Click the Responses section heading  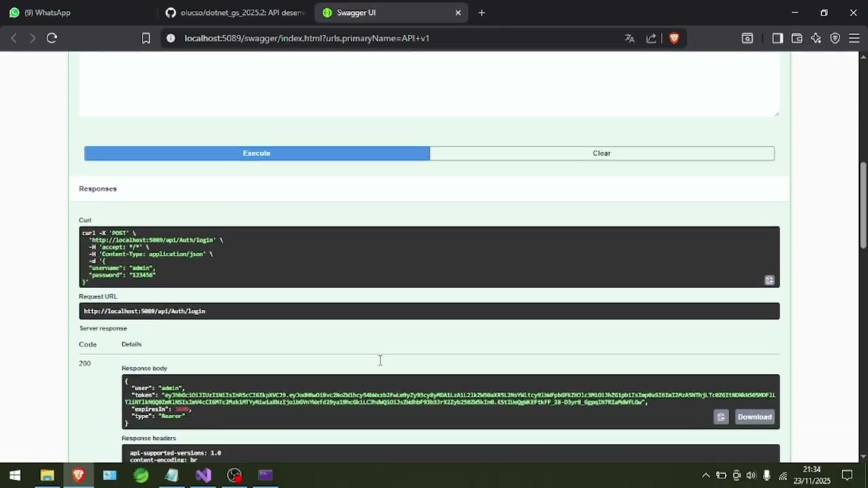(98, 188)
